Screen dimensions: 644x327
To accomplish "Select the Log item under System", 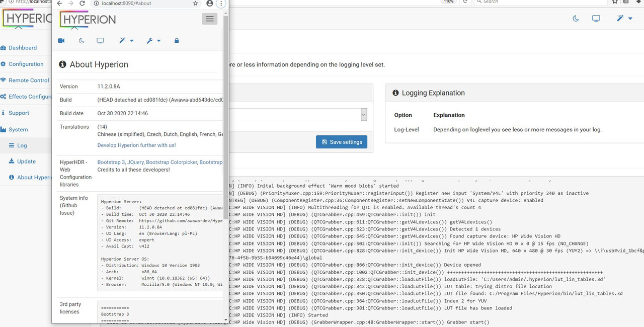I will pyautogui.click(x=22, y=145).
